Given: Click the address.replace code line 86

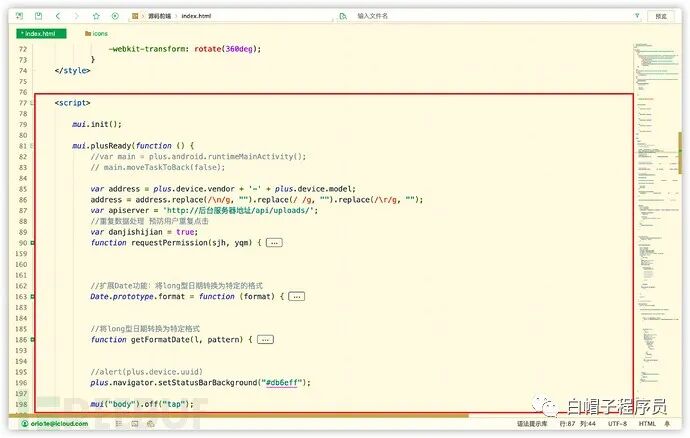Looking at the screenshot, I should tap(257, 200).
